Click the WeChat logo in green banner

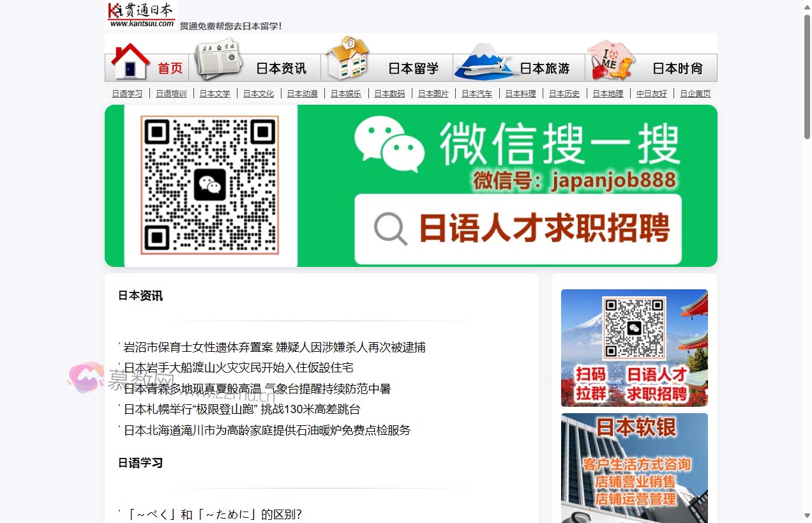(389, 144)
